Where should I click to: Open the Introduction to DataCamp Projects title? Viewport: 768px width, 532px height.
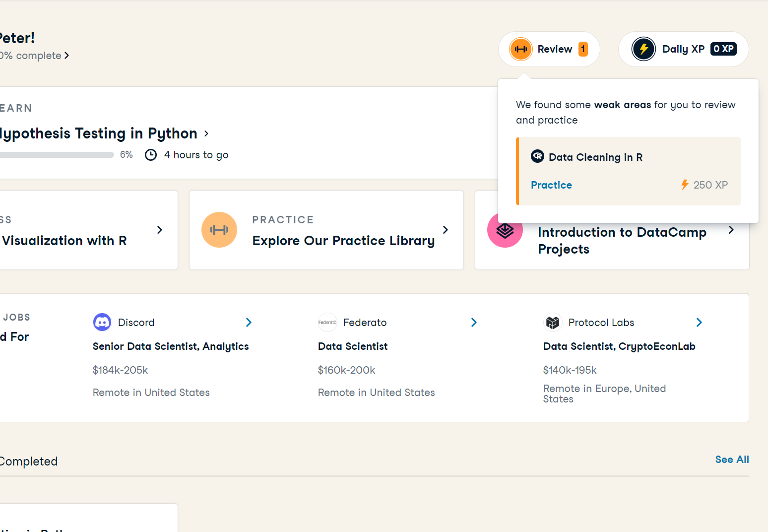click(x=622, y=241)
